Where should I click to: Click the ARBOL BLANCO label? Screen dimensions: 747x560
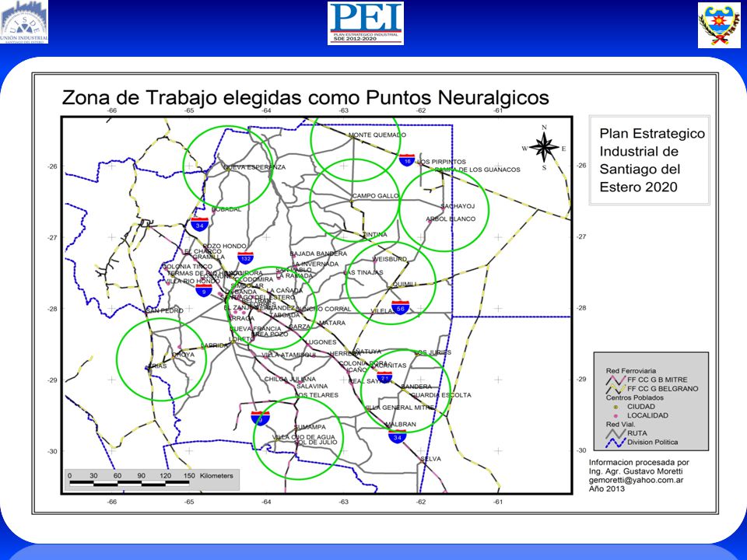451,219
